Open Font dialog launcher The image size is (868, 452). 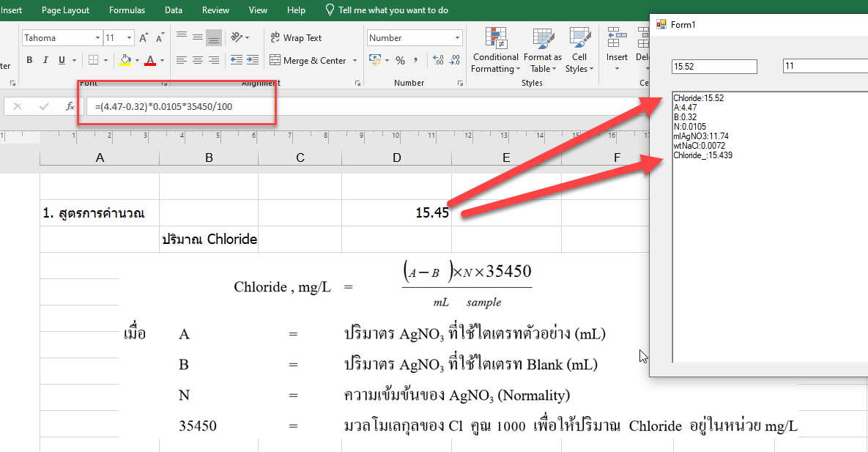tap(164, 83)
